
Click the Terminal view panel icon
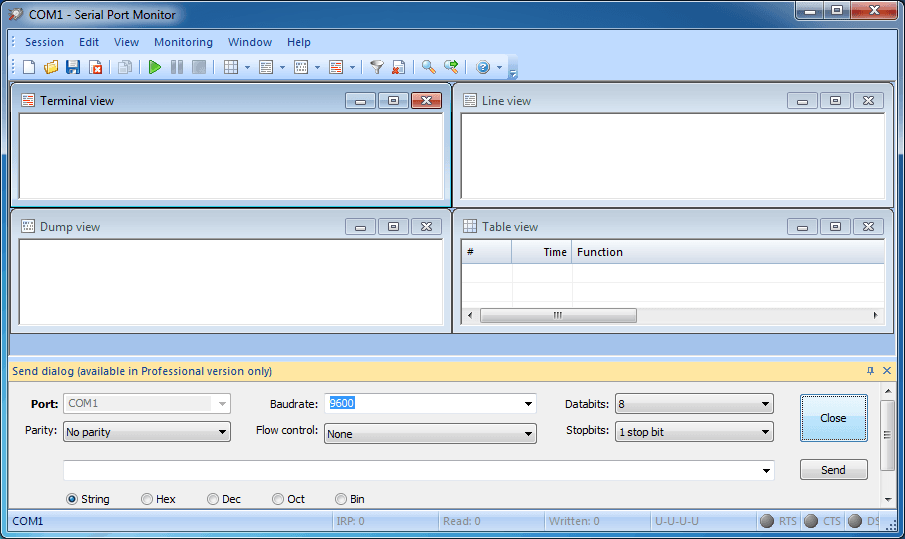click(x=28, y=100)
